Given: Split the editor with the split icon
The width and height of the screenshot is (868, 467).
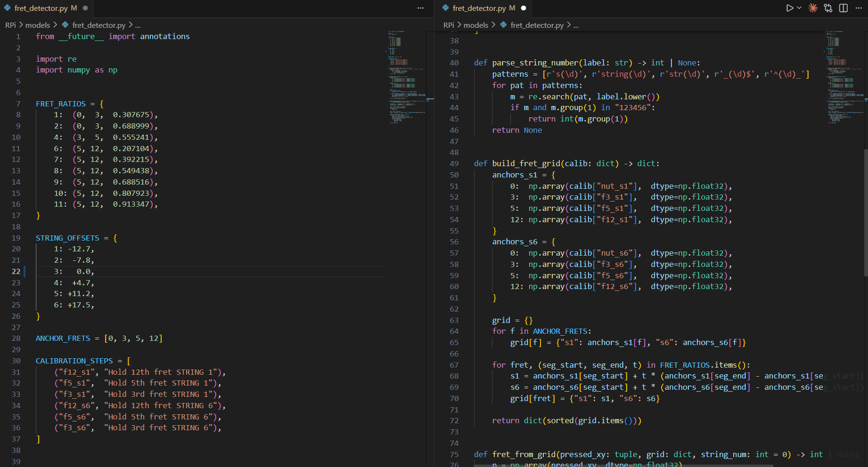Looking at the screenshot, I should point(843,8).
